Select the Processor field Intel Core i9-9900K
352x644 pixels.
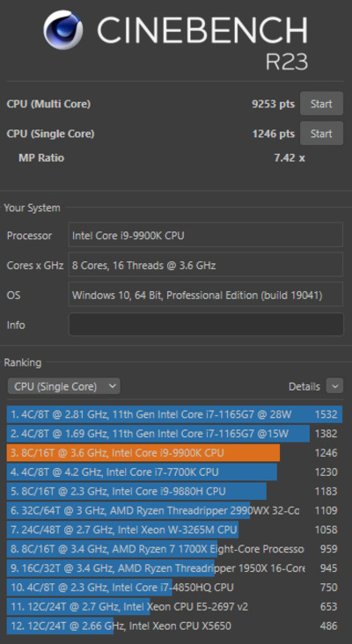206,235
